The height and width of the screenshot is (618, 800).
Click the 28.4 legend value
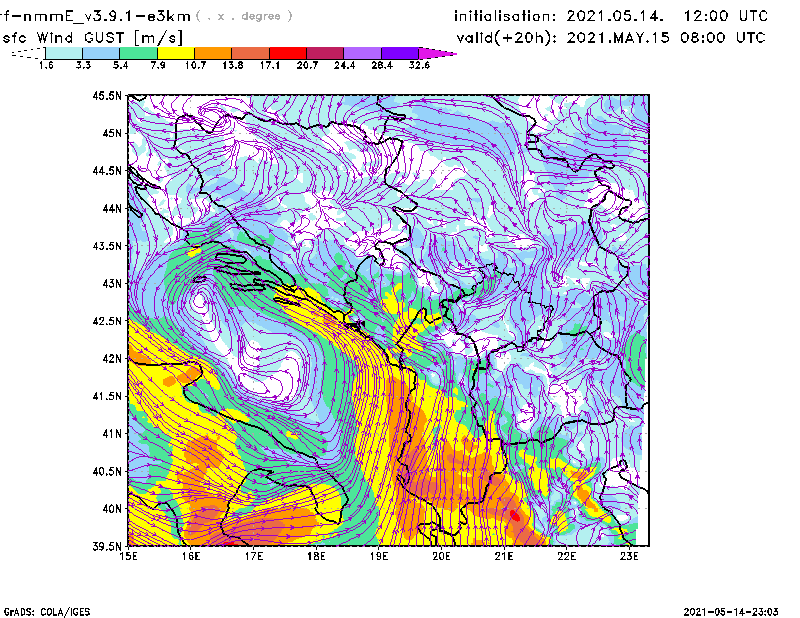click(382, 65)
